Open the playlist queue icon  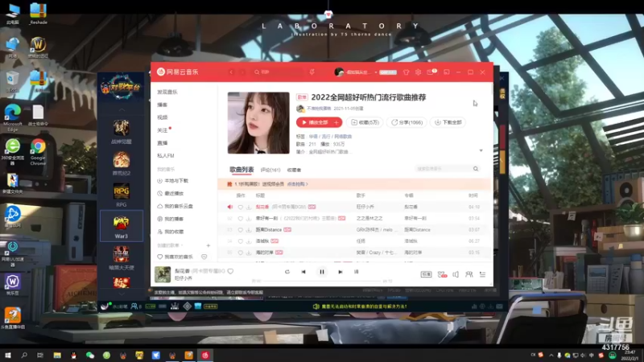click(x=482, y=274)
